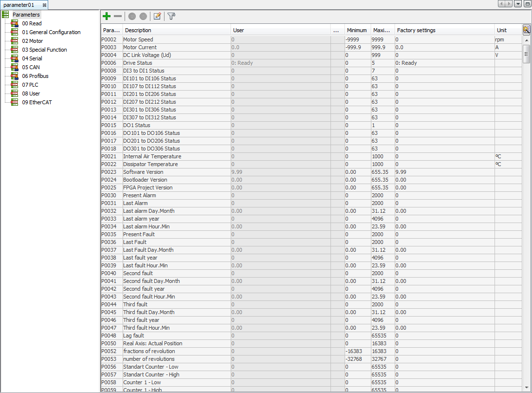The image size is (532, 393).
Task: Click the edit pencil-and-notepad toolbar icon
Action: tap(157, 16)
